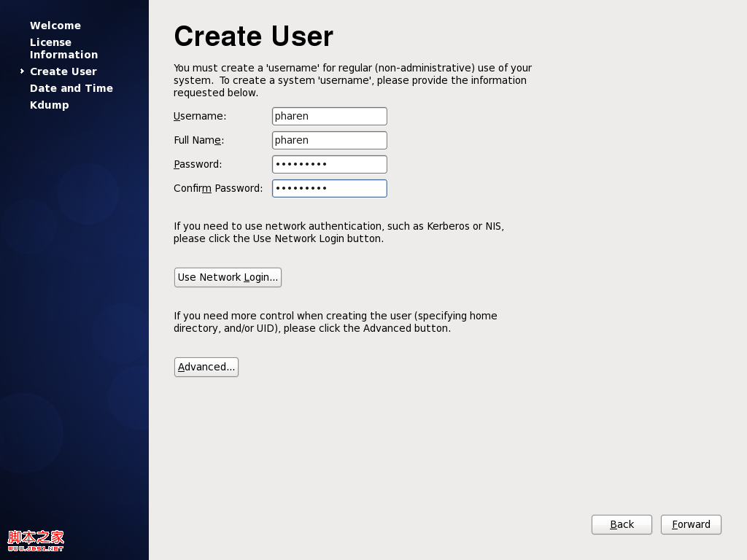Image resolution: width=747 pixels, height=560 pixels.
Task: Click the network authentication instruction text
Action: (338, 232)
